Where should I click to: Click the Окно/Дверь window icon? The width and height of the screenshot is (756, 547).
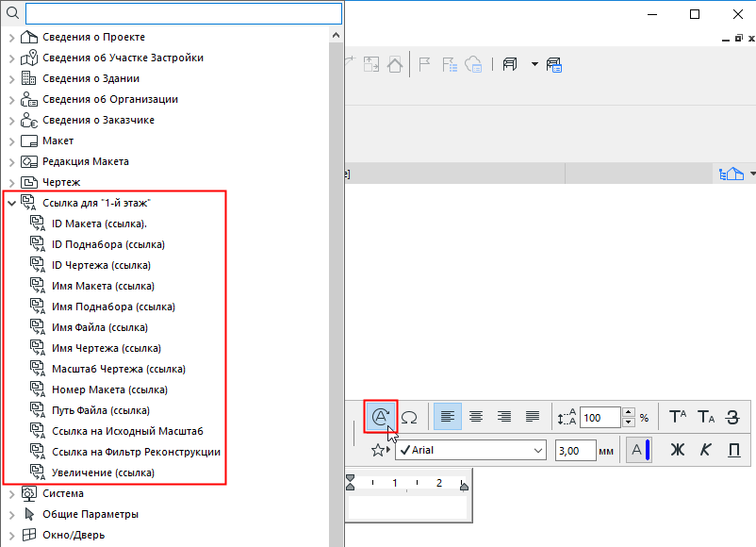click(29, 535)
